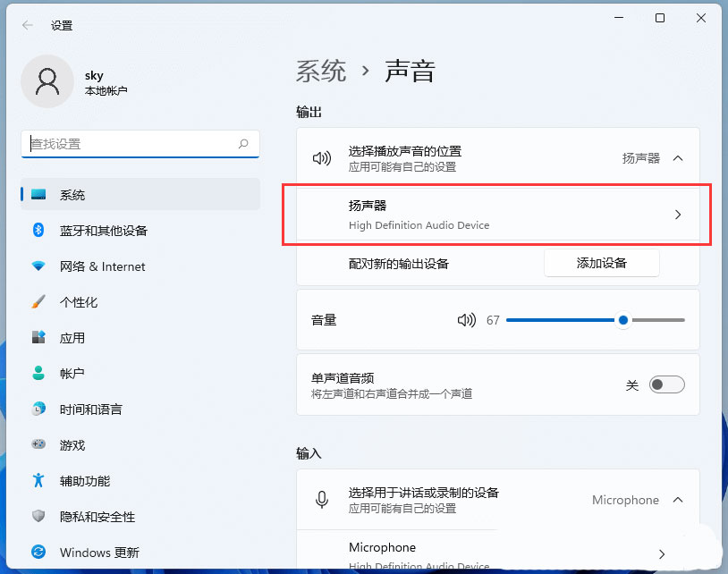Screen dimensions: 728x574
Task: Open 蓝牙和其他设备 settings via Bluetooth icon
Action: coord(38,231)
